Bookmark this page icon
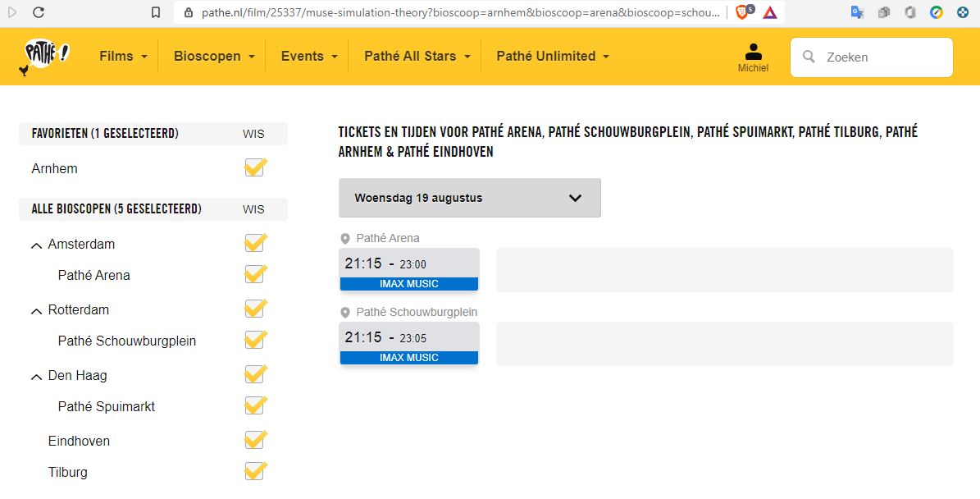The height and width of the screenshot is (499, 980). [157, 12]
